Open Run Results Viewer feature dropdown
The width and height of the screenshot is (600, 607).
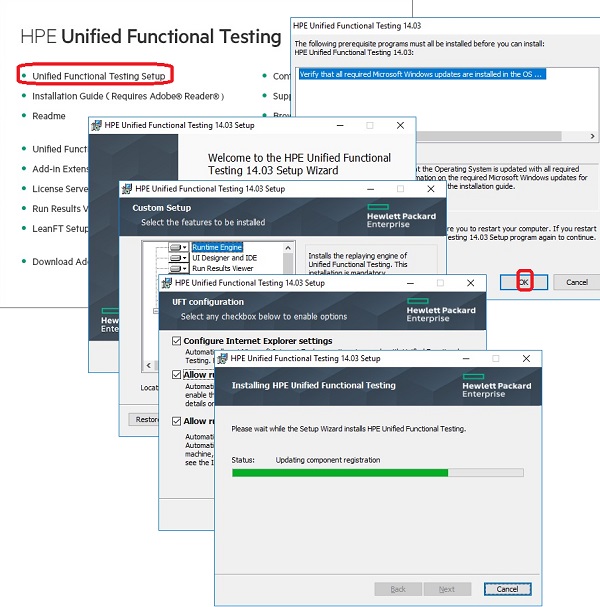(x=178, y=268)
